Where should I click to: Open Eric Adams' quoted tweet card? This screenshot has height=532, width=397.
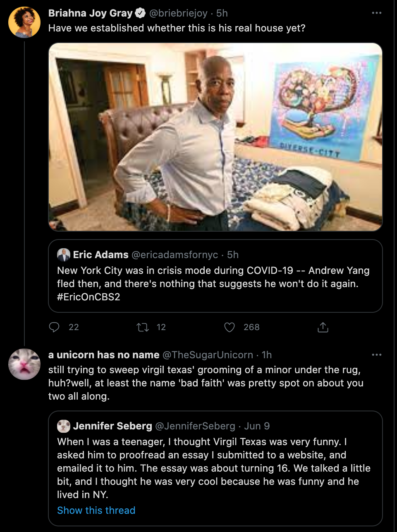tap(215, 276)
